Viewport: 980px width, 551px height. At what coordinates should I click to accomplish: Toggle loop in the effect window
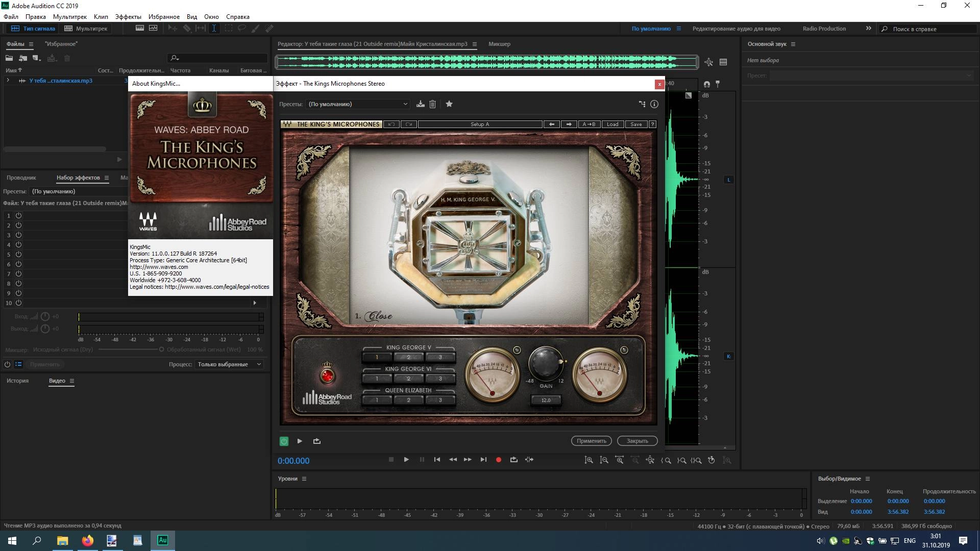[317, 441]
